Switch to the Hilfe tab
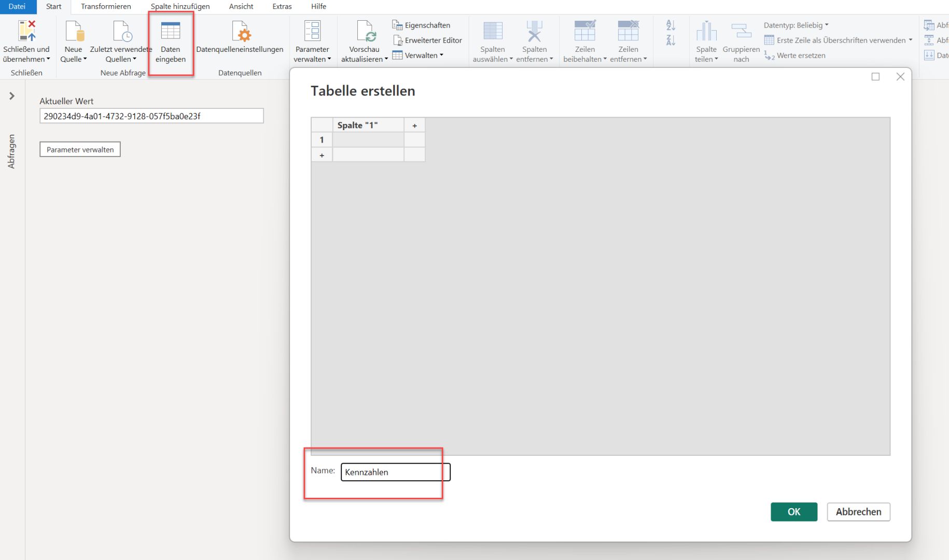Screen dimensions: 949x560 [x=318, y=7]
